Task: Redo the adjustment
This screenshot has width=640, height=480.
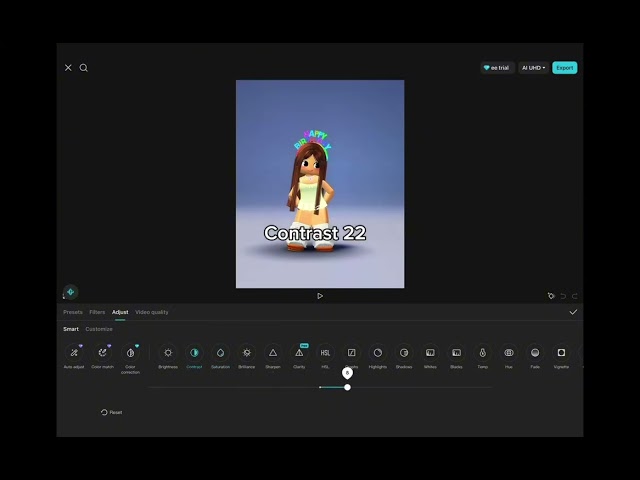Action: tap(575, 296)
